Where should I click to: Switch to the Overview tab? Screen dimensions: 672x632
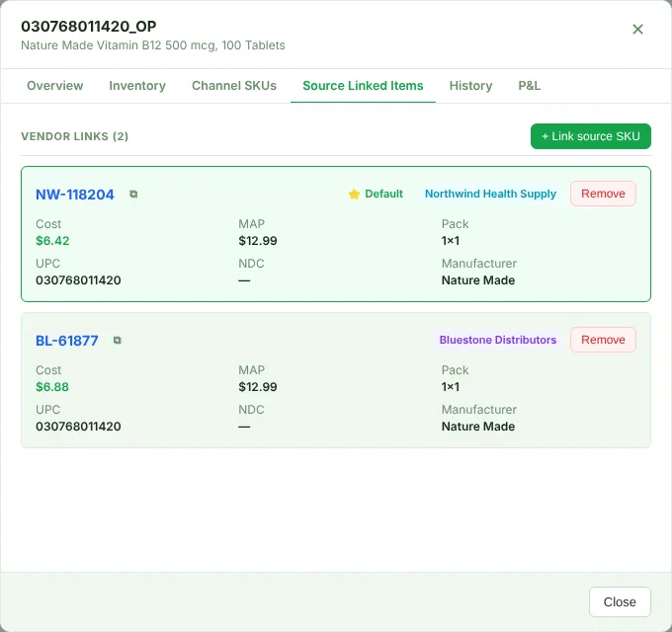coord(55,86)
